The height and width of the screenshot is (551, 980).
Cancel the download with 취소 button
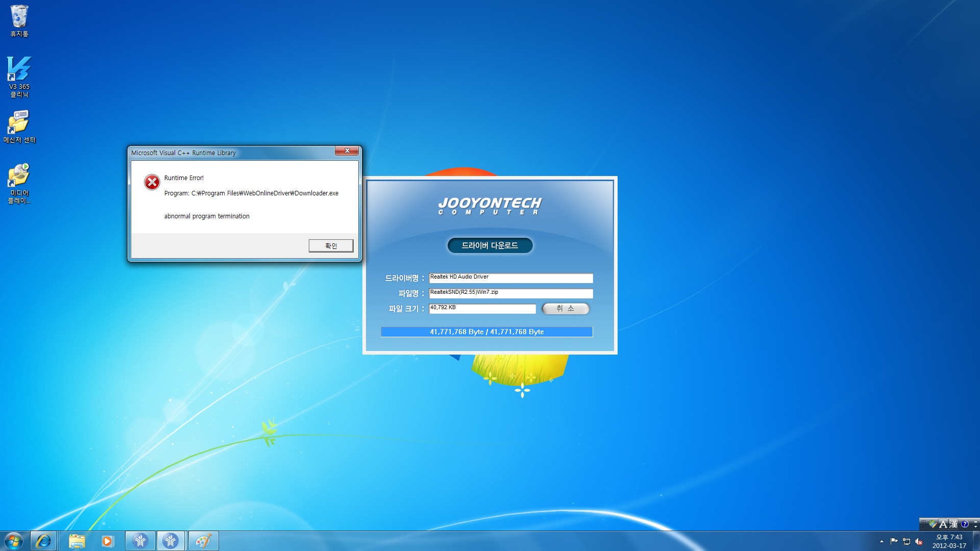coord(566,309)
